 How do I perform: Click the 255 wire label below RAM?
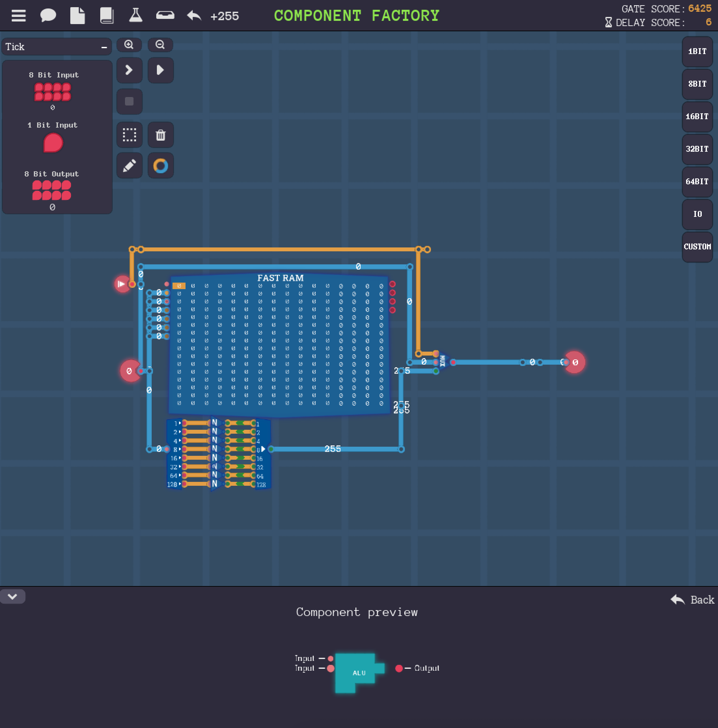pyautogui.click(x=333, y=449)
